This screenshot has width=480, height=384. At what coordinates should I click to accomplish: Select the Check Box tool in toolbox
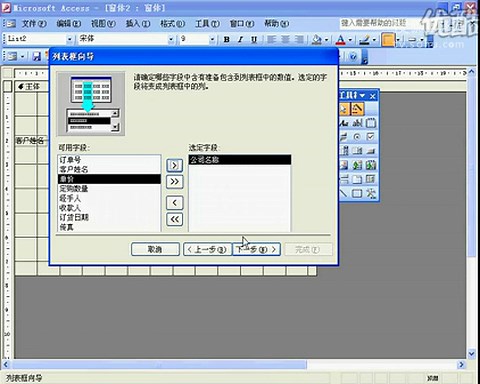click(x=371, y=137)
